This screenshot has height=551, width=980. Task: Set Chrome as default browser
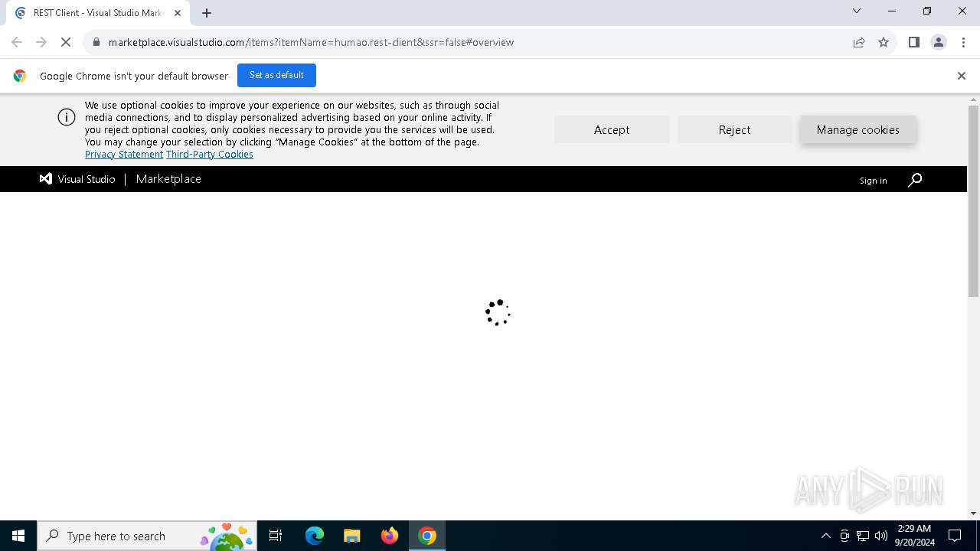pos(276,75)
